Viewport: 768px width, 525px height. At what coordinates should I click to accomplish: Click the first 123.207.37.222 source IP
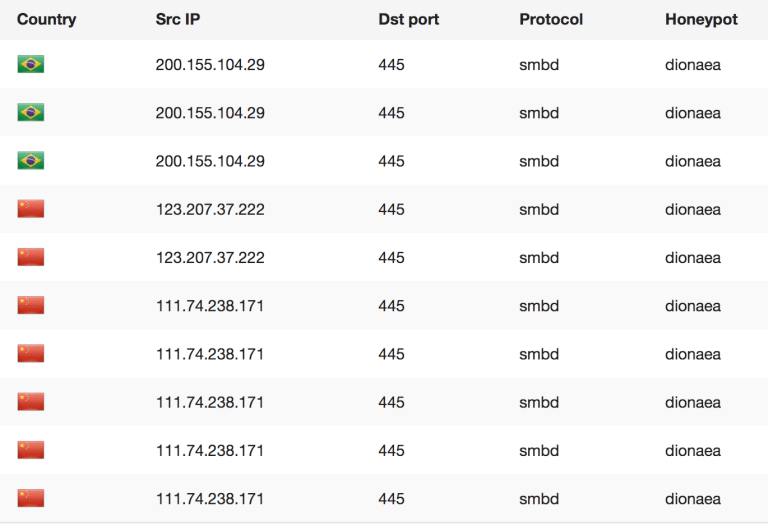click(x=210, y=209)
